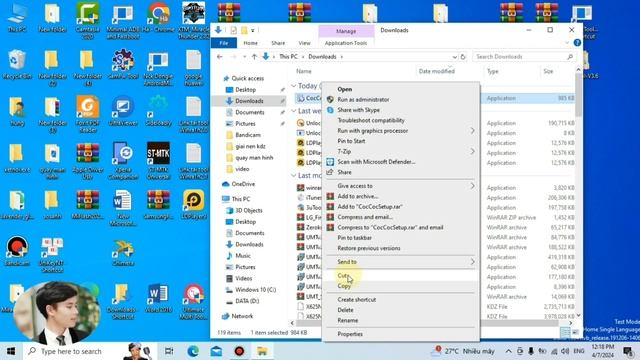The width and height of the screenshot is (640, 360).
Task: Click the ENG language indicator
Action: pos(579,351)
